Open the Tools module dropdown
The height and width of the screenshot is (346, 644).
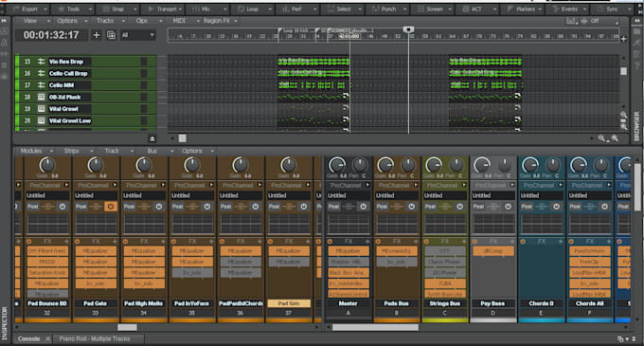pyautogui.click(x=89, y=9)
